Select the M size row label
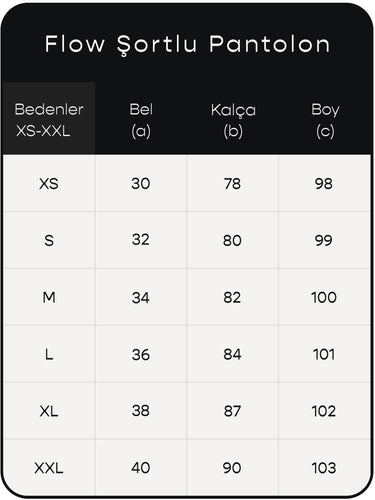 49,297
